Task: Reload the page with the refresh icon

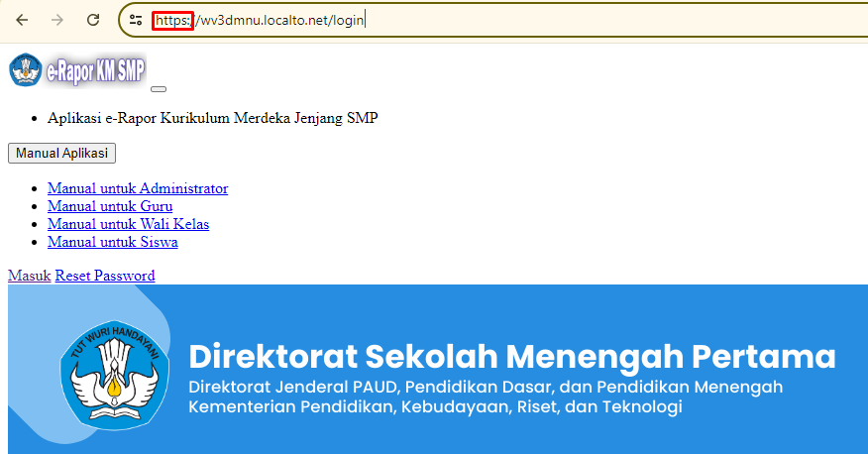Action: coord(93,21)
